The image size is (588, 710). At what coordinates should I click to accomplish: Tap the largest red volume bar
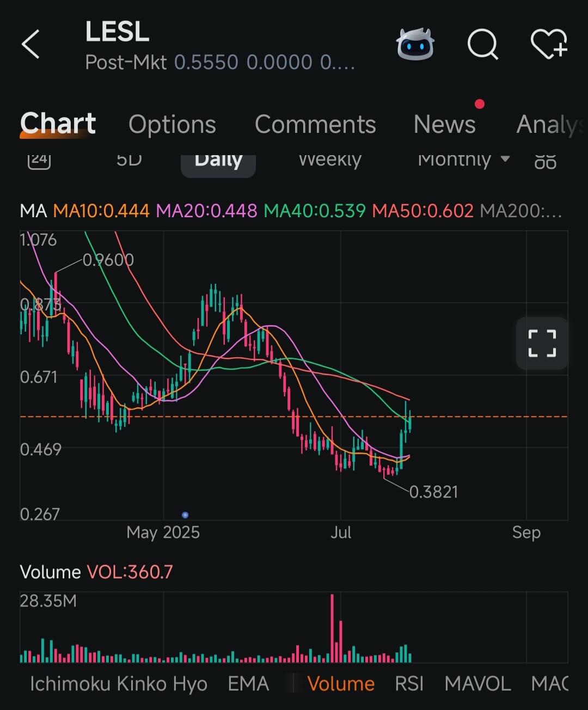tap(332, 629)
